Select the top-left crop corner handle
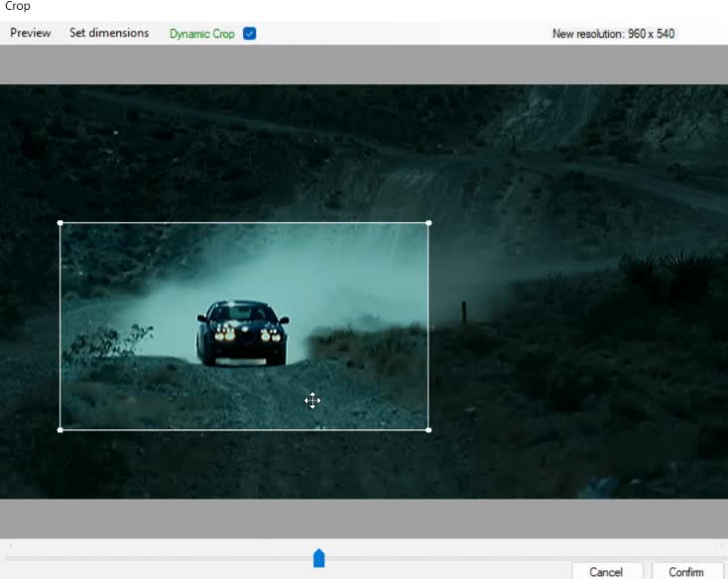728x579 pixels. [x=61, y=223]
